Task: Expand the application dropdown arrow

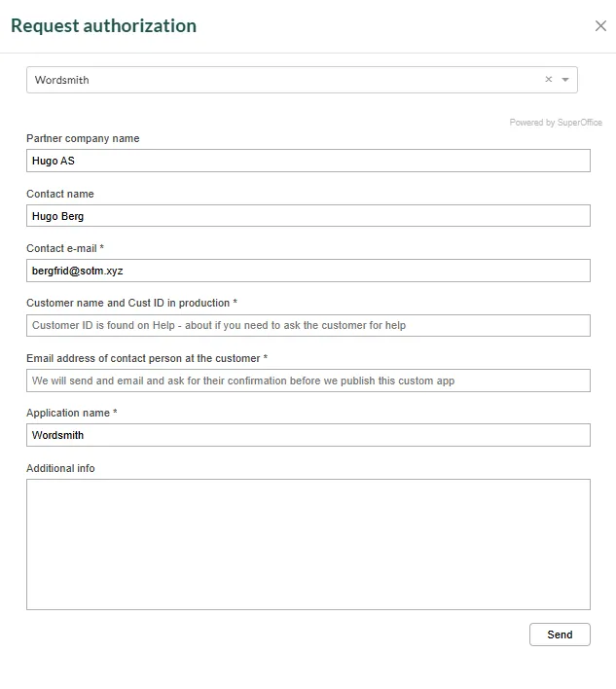Action: (565, 80)
